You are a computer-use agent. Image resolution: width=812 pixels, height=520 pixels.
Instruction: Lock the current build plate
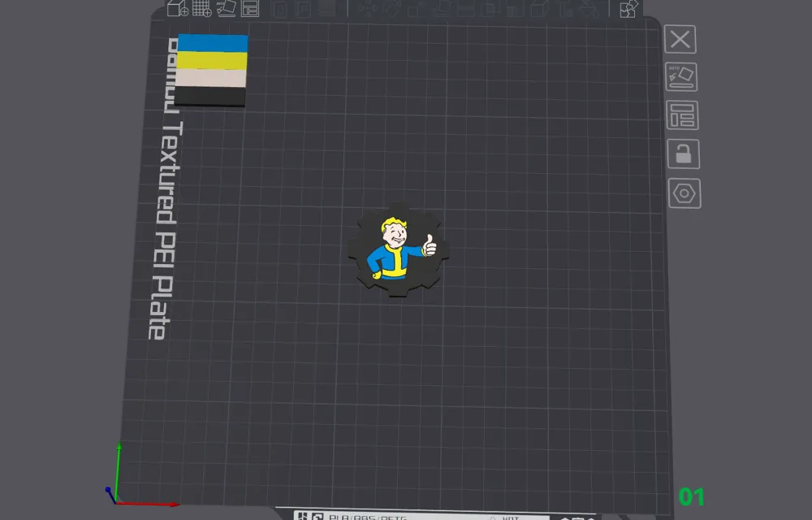[x=683, y=154]
